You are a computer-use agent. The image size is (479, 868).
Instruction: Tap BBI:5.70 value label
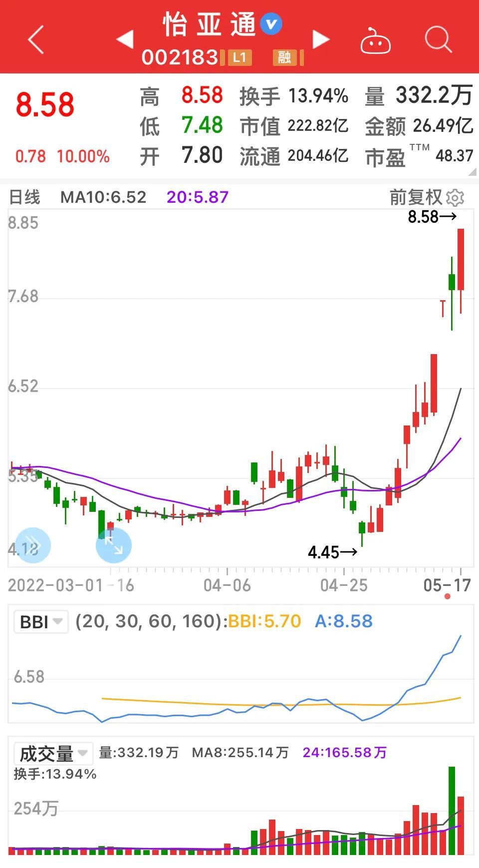click(x=264, y=621)
